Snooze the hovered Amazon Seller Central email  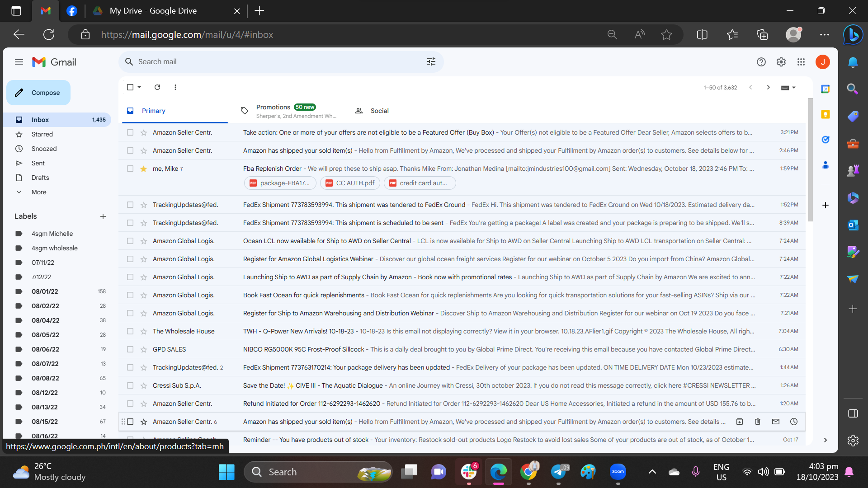click(x=794, y=422)
